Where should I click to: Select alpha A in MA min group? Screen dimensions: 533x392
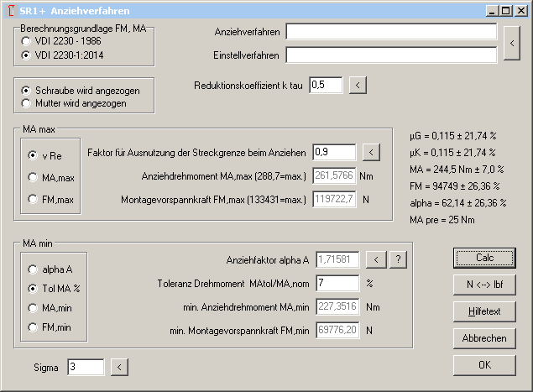point(32,269)
